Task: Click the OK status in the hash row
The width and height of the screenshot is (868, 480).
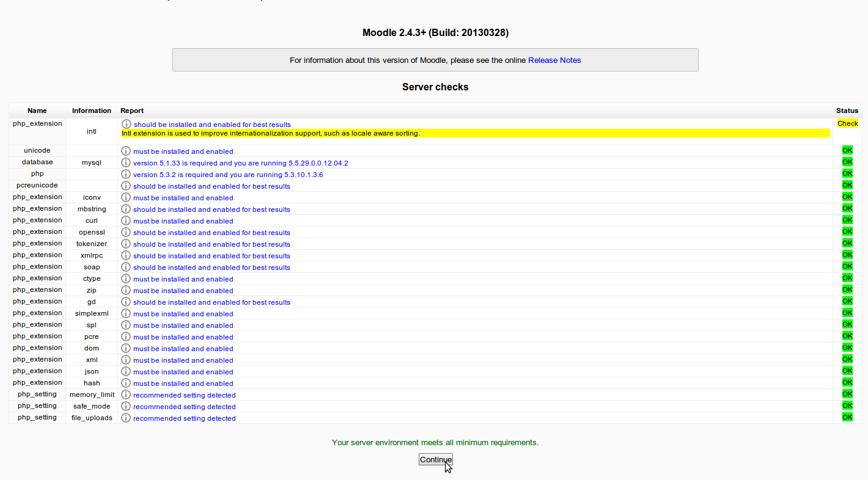Action: 847,383
